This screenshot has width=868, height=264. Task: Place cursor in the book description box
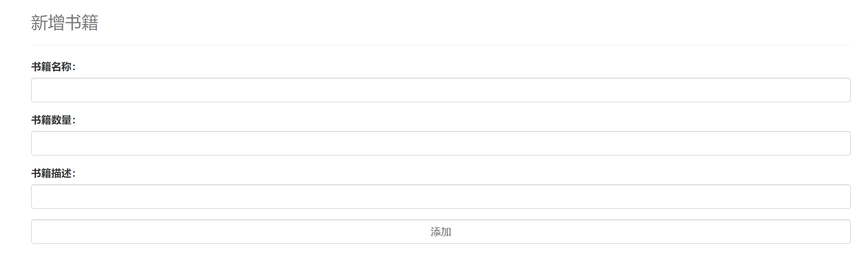440,196
